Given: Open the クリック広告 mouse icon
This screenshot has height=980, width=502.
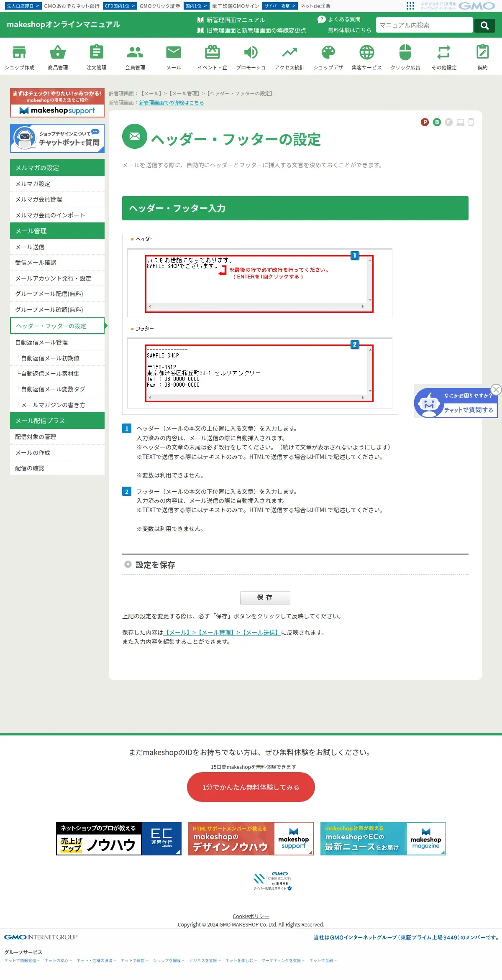Looking at the screenshot, I should click(x=405, y=53).
